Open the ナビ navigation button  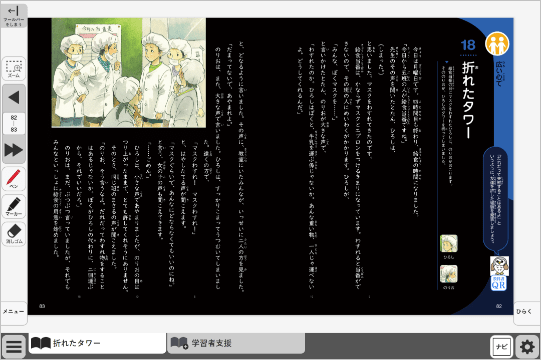(501, 346)
